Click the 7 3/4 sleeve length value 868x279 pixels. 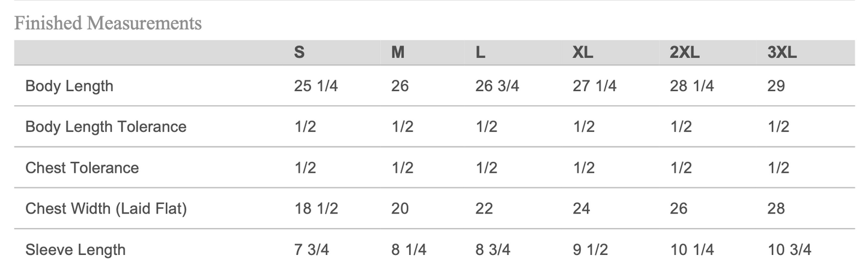click(312, 249)
